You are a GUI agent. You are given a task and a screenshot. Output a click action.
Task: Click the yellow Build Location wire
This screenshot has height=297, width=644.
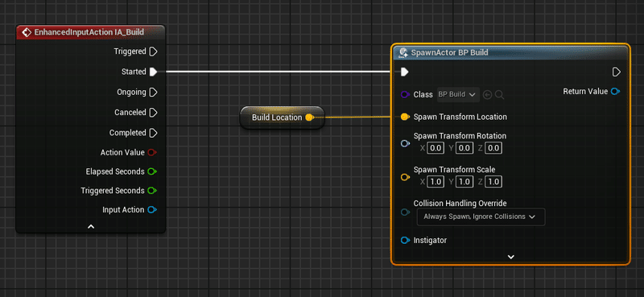[x=357, y=117]
